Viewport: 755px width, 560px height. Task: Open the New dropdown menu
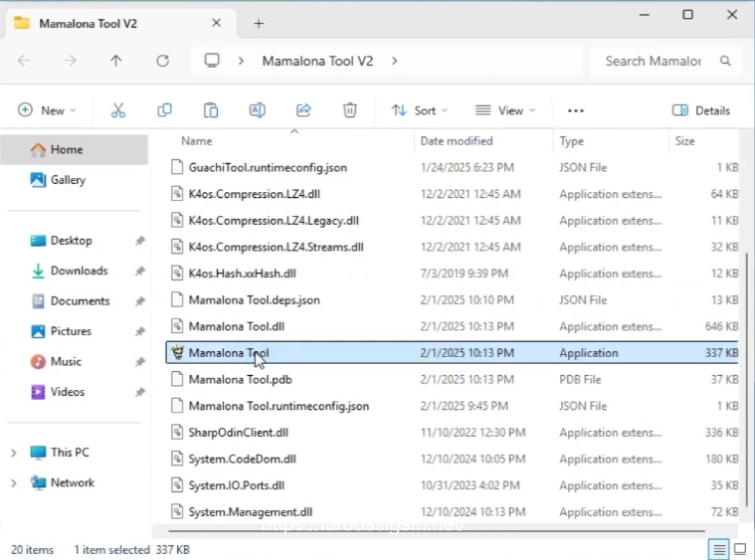point(47,110)
